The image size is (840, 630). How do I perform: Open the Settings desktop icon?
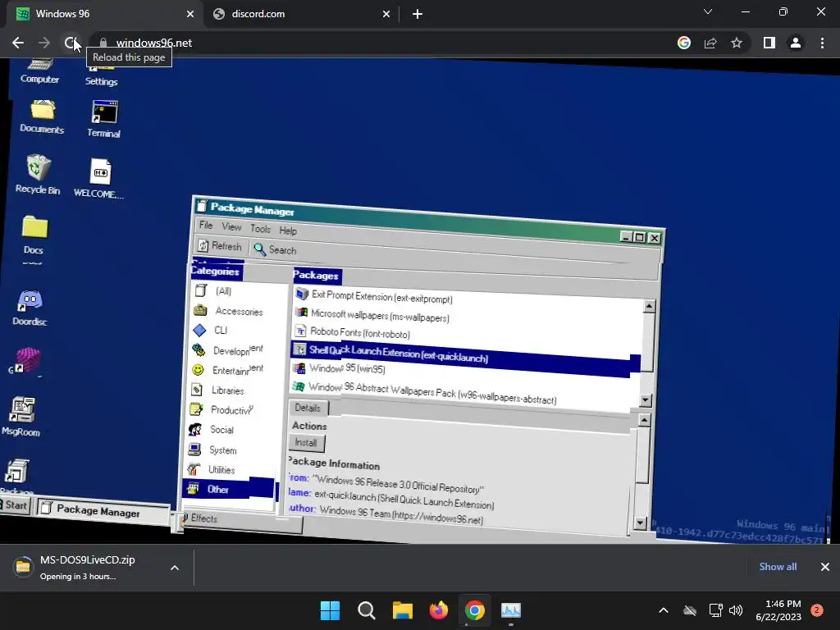pyautogui.click(x=101, y=74)
